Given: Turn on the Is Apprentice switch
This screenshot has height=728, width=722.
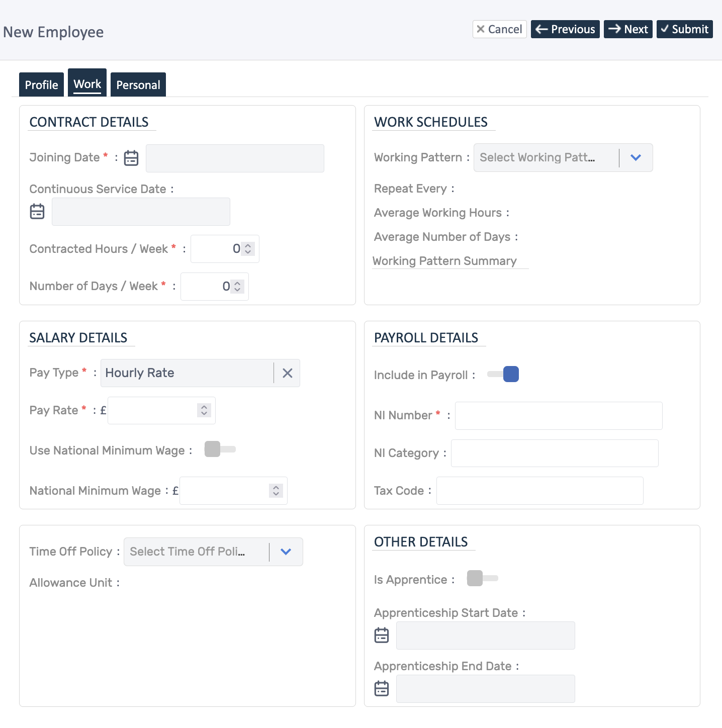Looking at the screenshot, I should (x=482, y=579).
